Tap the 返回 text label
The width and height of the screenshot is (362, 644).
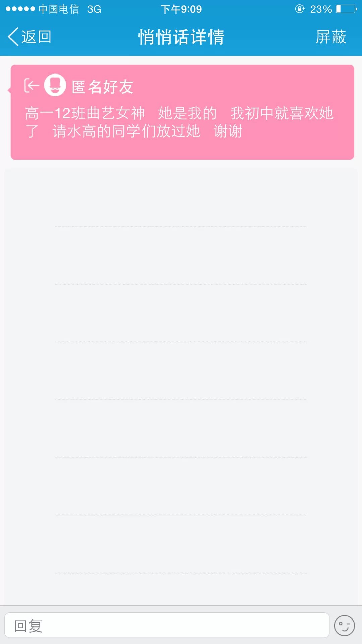(36, 37)
